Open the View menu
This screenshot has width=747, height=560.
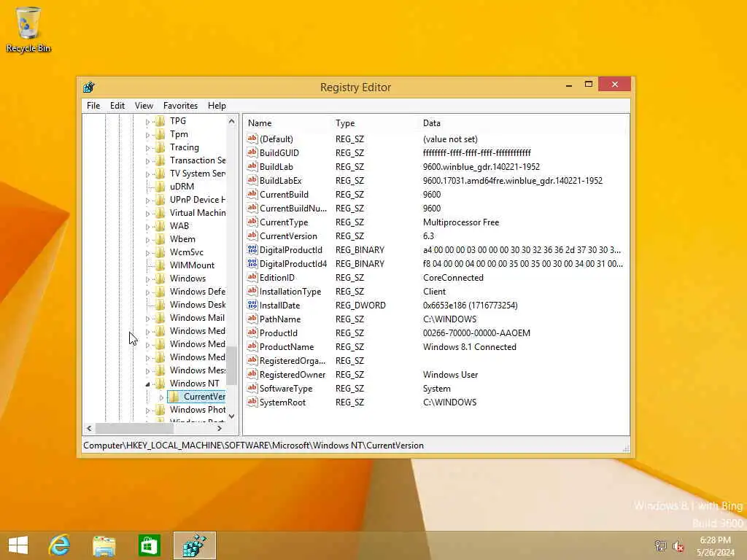pos(144,105)
